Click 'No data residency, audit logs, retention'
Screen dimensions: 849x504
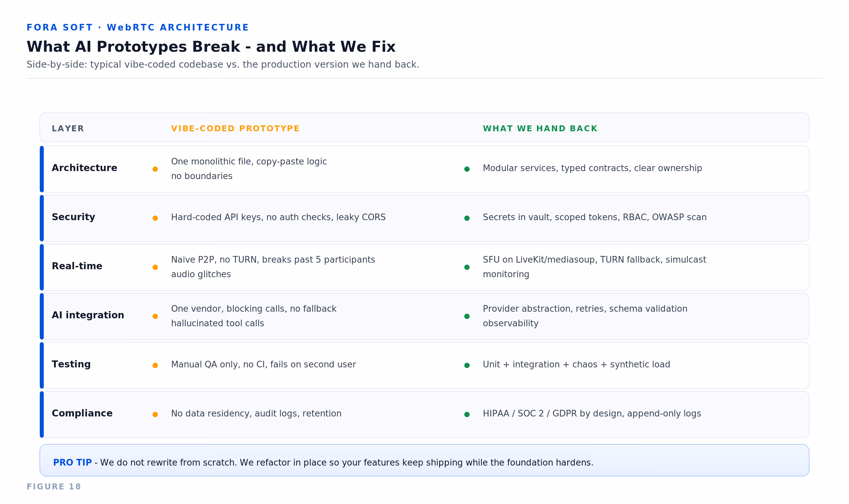(256, 414)
